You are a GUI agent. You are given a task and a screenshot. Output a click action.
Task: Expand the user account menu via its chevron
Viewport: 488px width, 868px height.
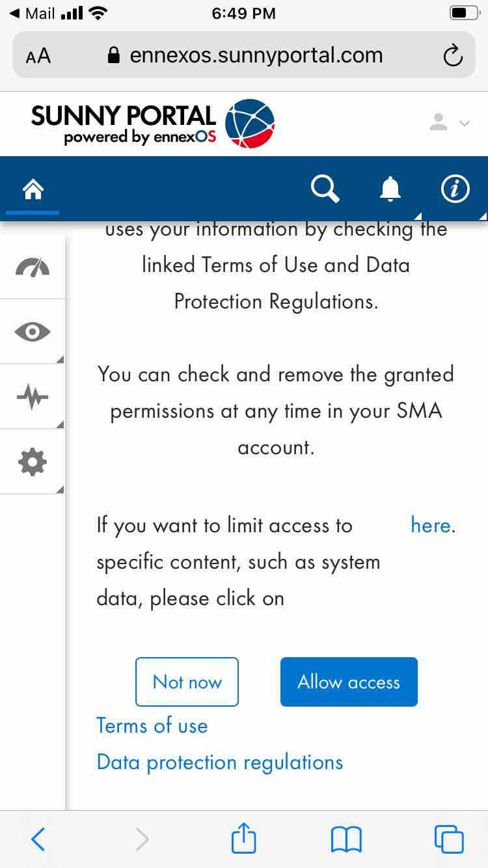click(464, 123)
